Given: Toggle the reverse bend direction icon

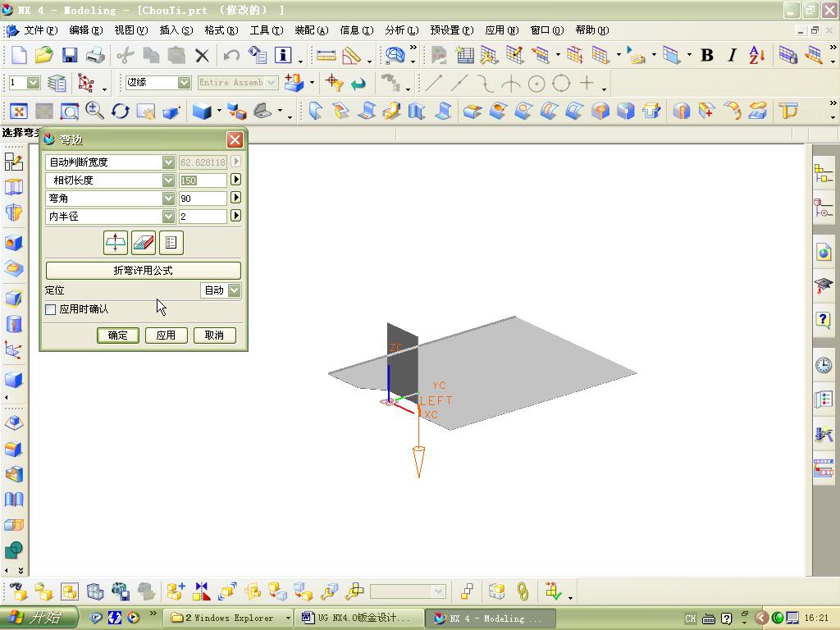Looking at the screenshot, I should [115, 243].
